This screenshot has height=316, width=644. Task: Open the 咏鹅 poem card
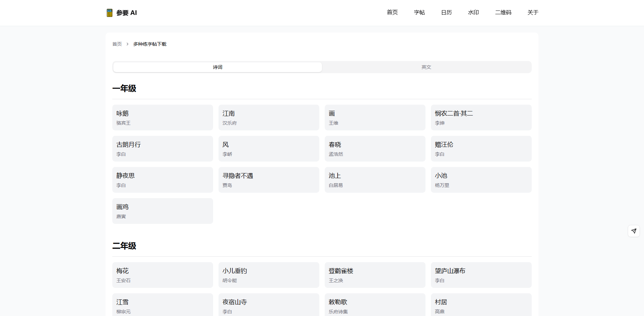click(162, 117)
